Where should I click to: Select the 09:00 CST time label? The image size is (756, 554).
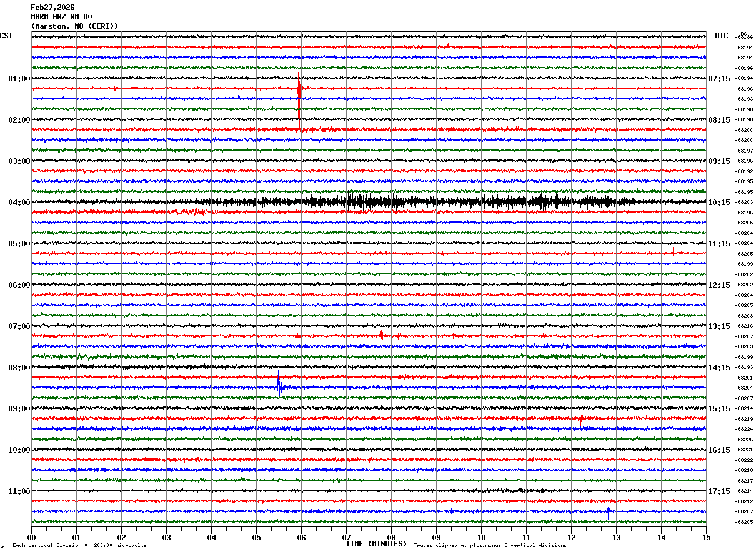tap(19, 408)
